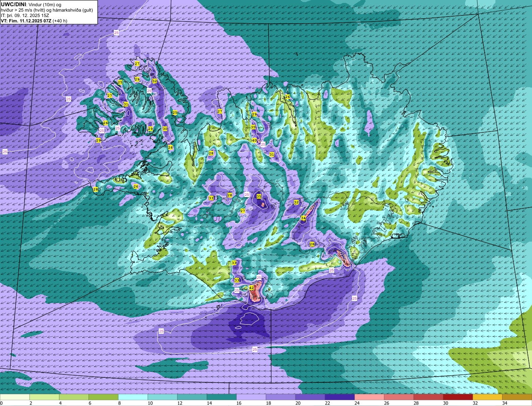The image size is (532, 406).
Task: Click the 8–10 m/s light cyan legend swatch
Action: 133,397
